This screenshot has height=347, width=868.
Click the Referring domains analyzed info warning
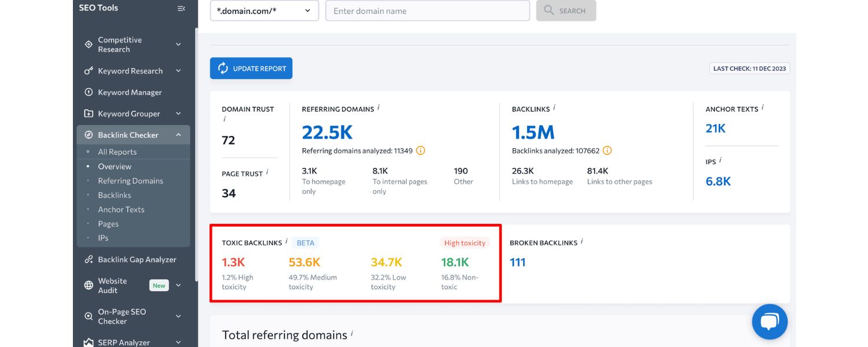pyautogui.click(x=420, y=150)
